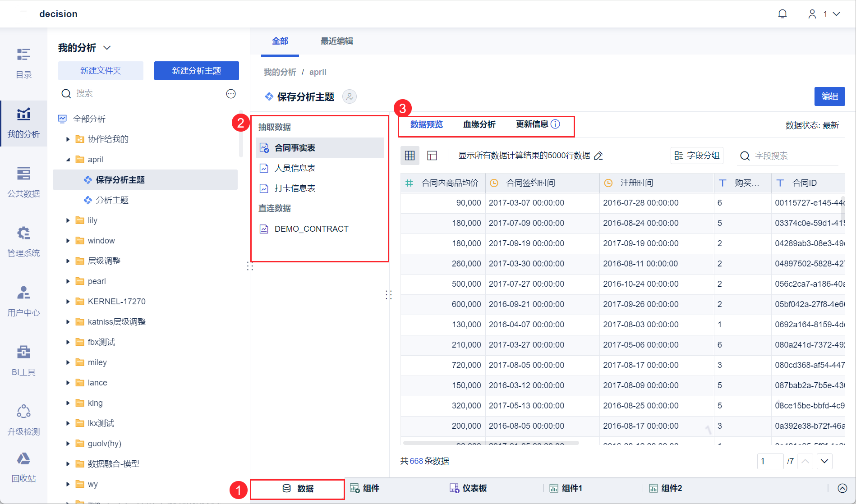Select DEMO_CONTRACT direct-connect table

point(320,229)
